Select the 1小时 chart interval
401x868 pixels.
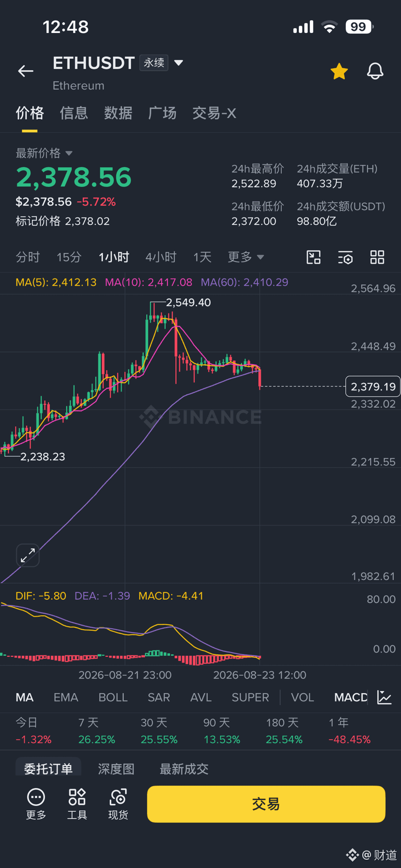click(x=114, y=257)
